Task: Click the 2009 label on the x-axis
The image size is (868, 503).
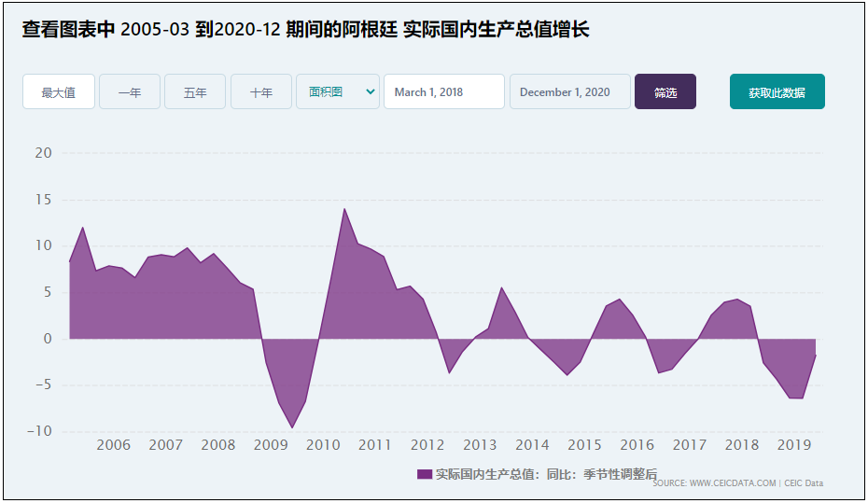Action: coord(271,445)
